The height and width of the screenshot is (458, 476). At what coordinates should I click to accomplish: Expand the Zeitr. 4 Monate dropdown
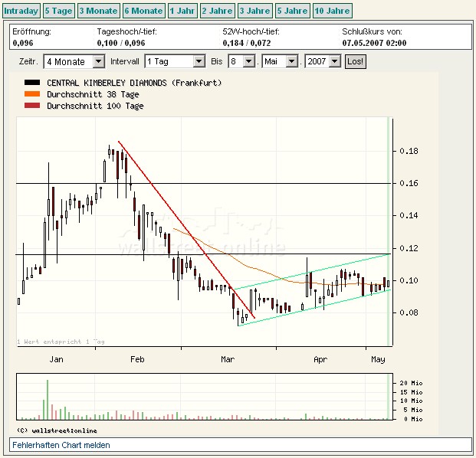(x=74, y=61)
